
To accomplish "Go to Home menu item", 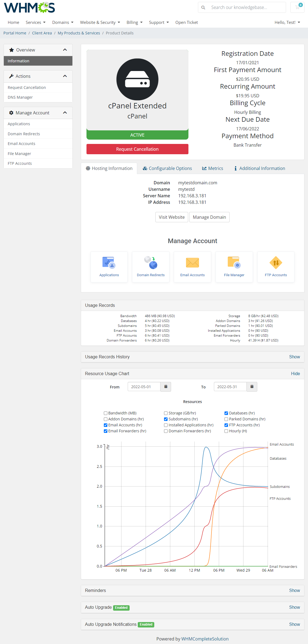I will point(14,22).
